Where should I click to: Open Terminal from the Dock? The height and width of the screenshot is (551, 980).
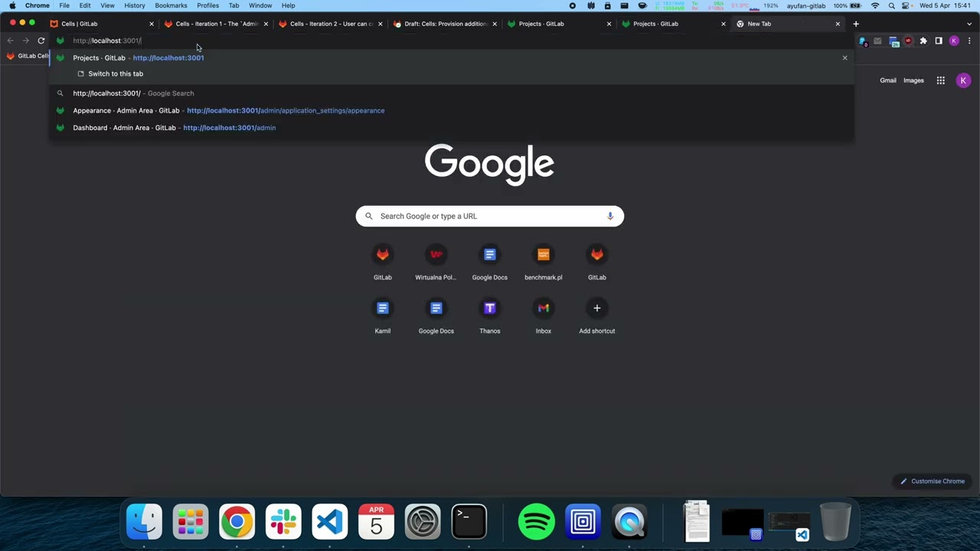469,521
